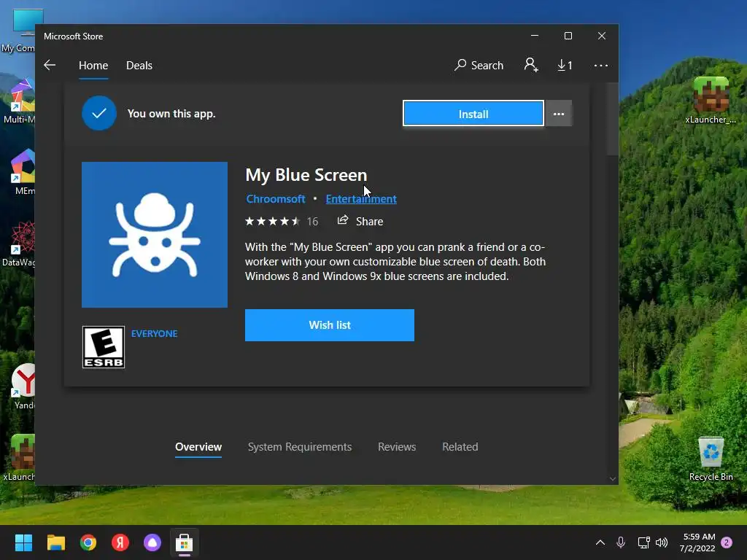Install the My Blue Screen app
Viewport: 747px width, 560px height.
point(473,114)
